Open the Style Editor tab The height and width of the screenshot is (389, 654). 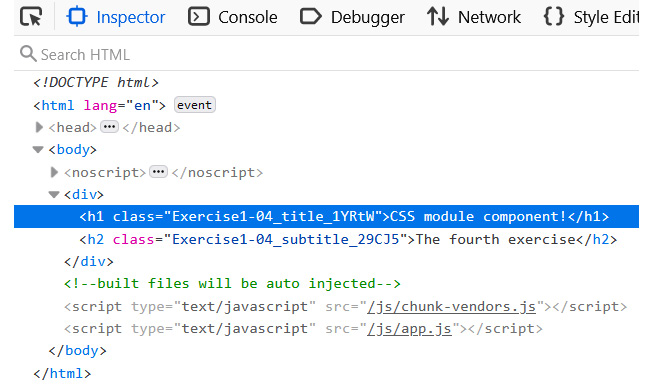[591, 17]
